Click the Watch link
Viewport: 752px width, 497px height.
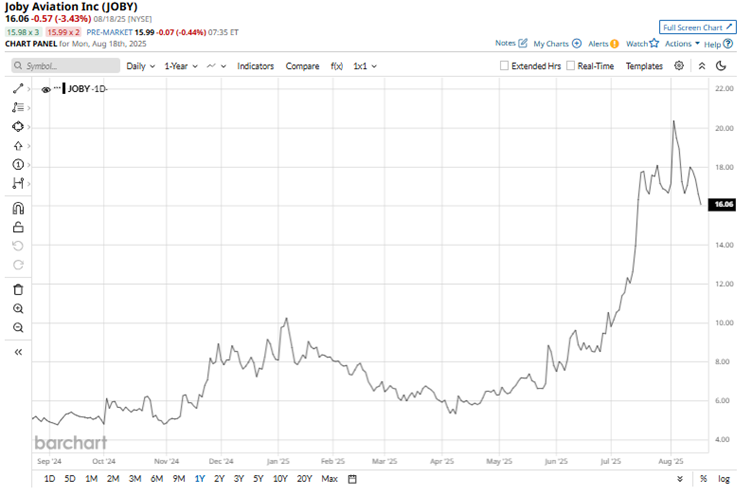coord(637,44)
